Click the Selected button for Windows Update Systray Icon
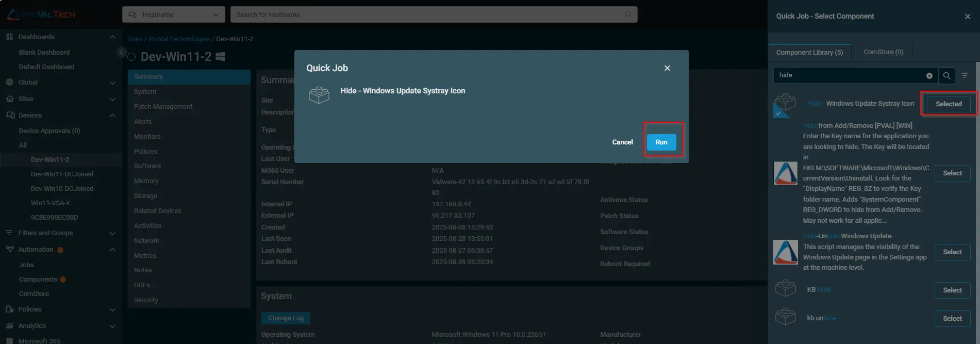Viewport: 980px width, 344px height. (949, 104)
